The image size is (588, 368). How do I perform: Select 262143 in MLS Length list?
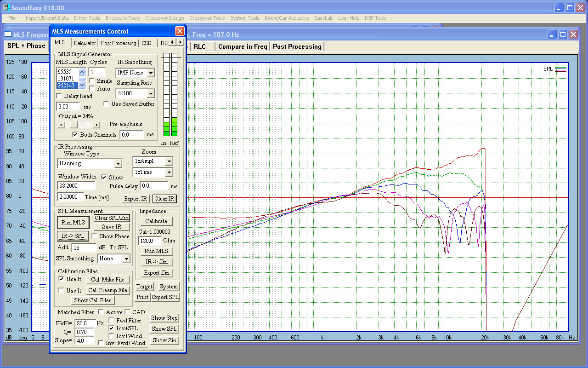67,85
